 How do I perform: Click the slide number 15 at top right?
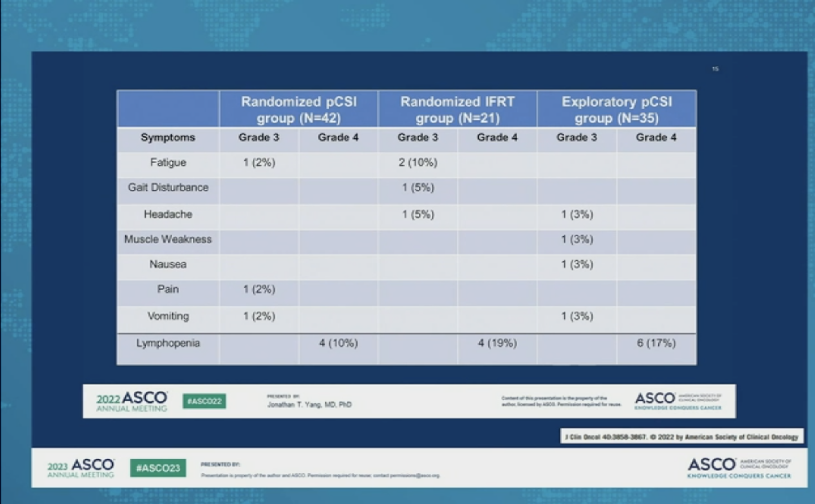click(x=715, y=69)
